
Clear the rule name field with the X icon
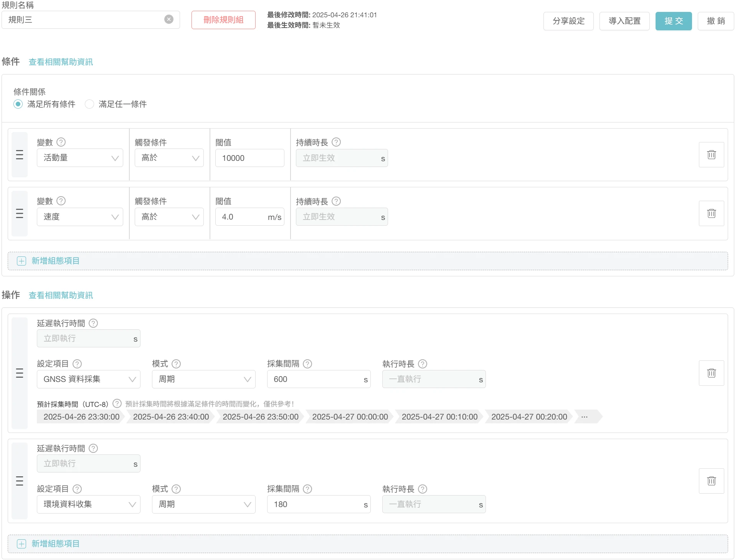click(169, 20)
